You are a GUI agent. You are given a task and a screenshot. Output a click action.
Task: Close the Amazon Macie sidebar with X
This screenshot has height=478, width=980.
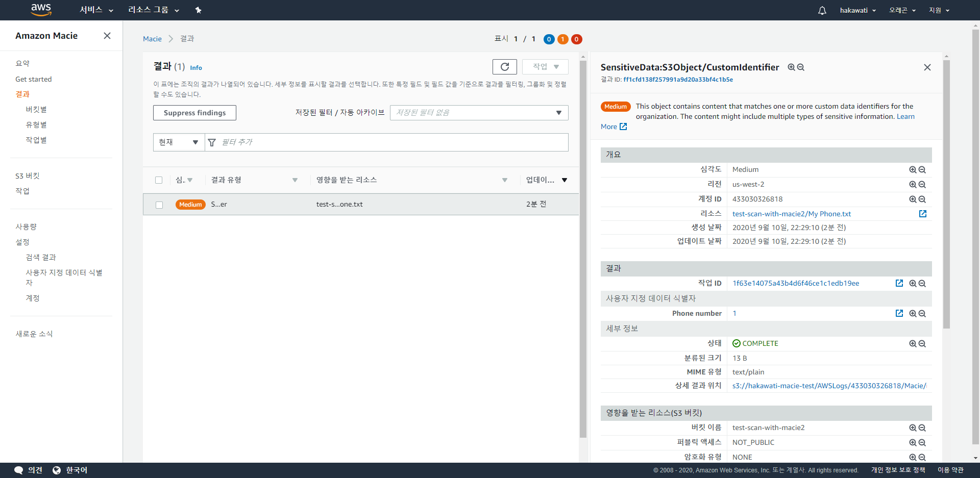(x=107, y=36)
